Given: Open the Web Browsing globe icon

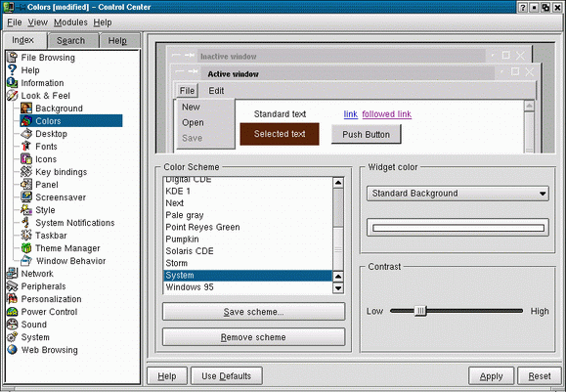Looking at the screenshot, I should (x=13, y=350).
